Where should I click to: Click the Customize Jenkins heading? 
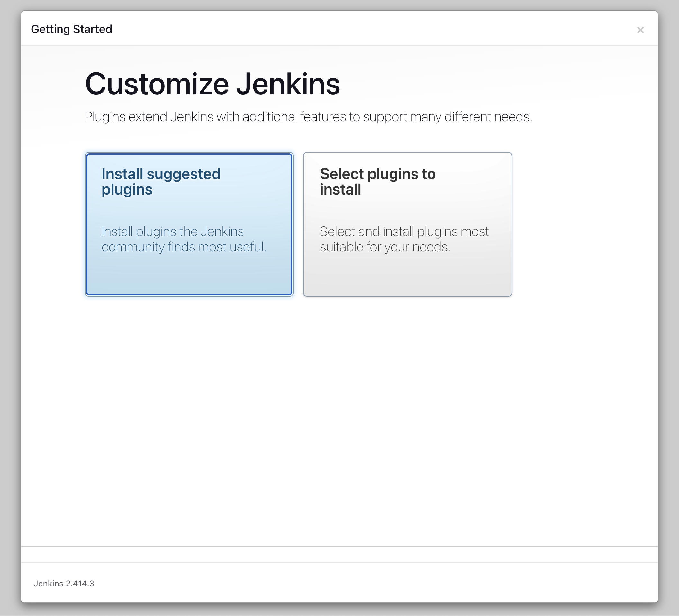(x=213, y=84)
